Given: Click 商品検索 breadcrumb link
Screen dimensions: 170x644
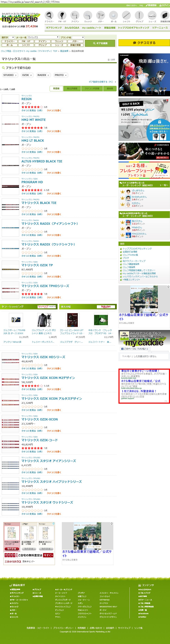Looking at the screenshot, I should 64,51.
